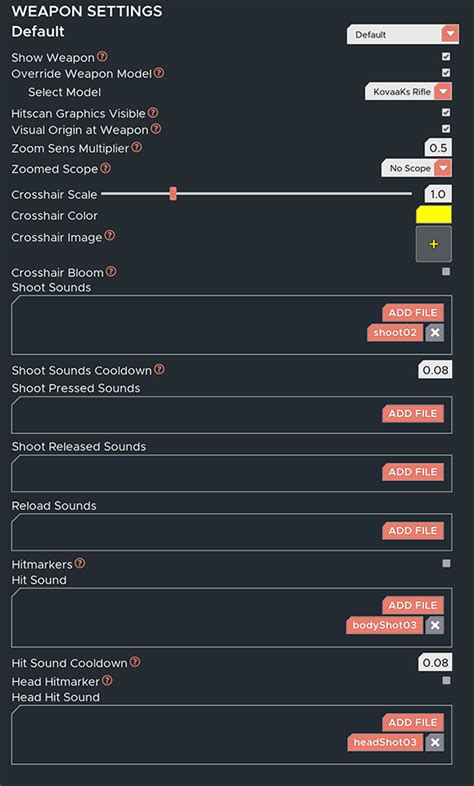Screen dimensions: 474x786
Task: Click help icon next to Zoom Sens Multiplier
Action: [x=136, y=147]
